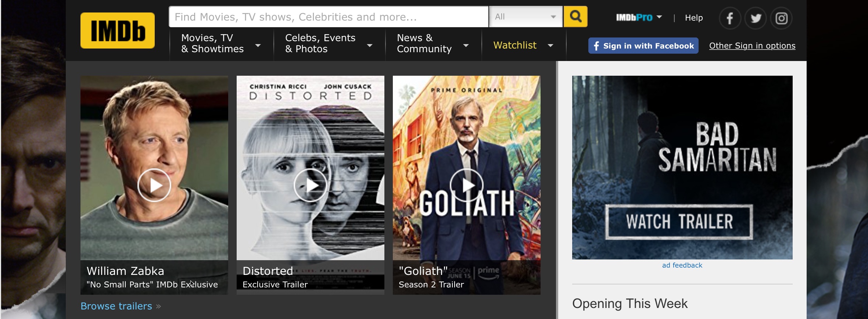
Task: Open IMDb's Facebook page icon
Action: coord(729,18)
